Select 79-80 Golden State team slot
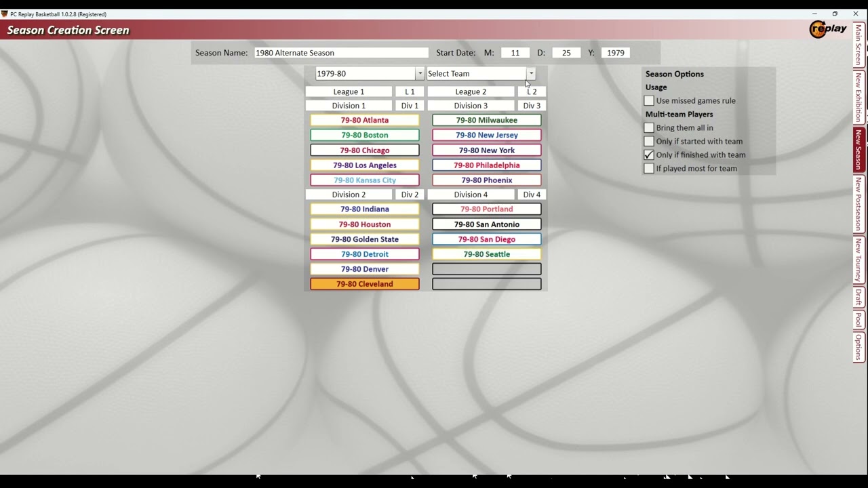868x488 pixels. [x=365, y=239]
